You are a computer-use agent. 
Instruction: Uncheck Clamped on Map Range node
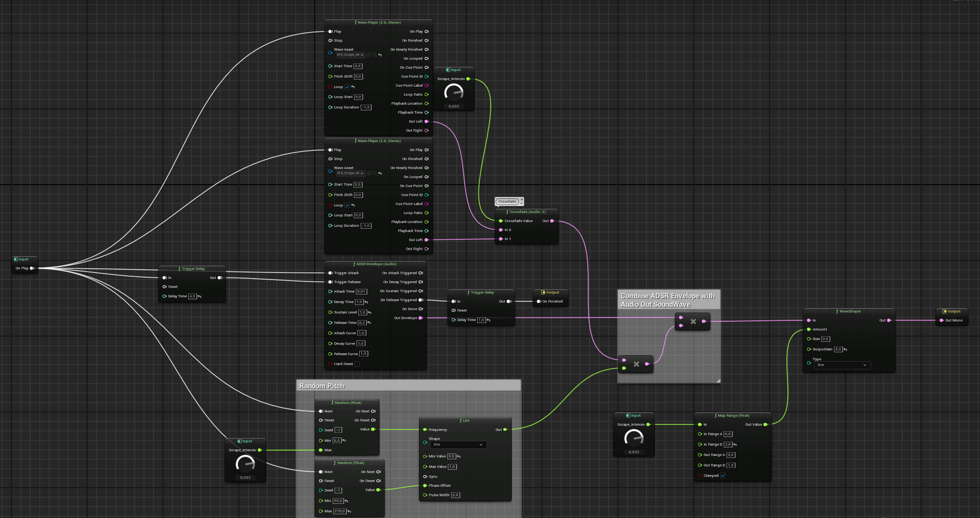(x=723, y=475)
